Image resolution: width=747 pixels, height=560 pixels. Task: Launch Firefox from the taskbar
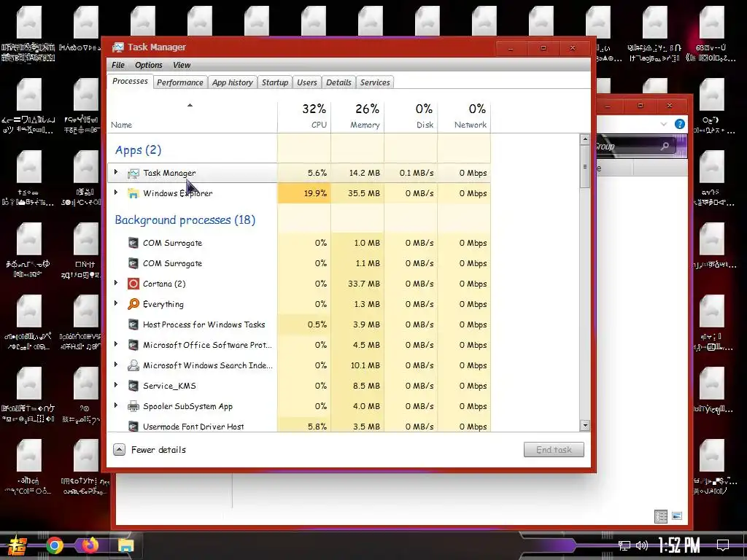coord(90,545)
